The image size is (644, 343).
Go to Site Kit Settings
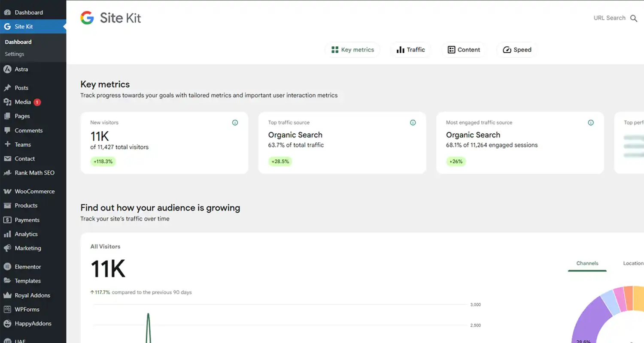(14, 54)
